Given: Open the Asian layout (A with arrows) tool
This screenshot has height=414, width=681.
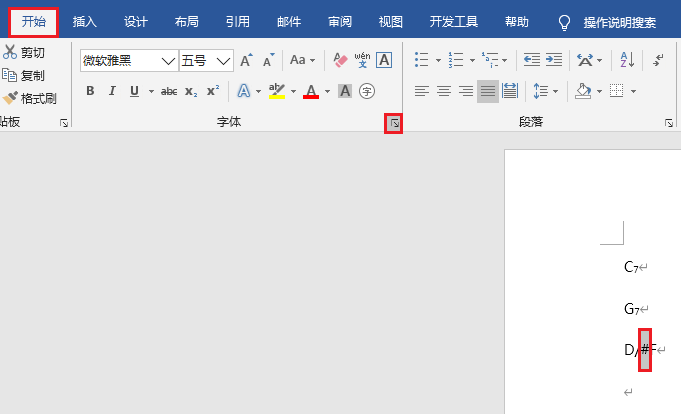Looking at the screenshot, I should [x=585, y=60].
